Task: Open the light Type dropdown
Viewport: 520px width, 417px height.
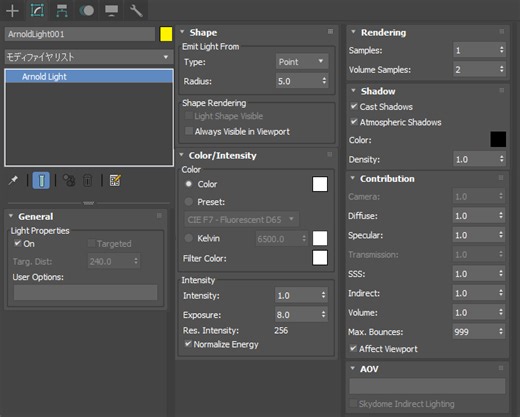Action: tap(302, 62)
